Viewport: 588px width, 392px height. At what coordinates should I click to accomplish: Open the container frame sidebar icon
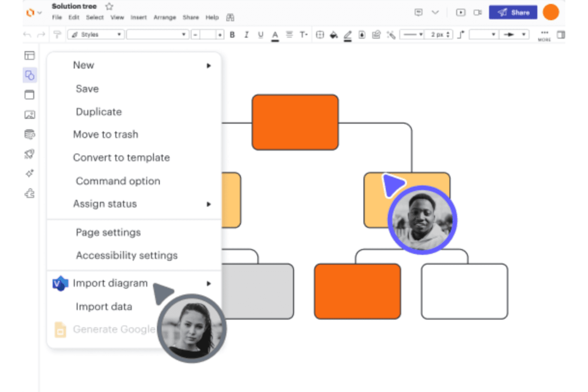30,95
